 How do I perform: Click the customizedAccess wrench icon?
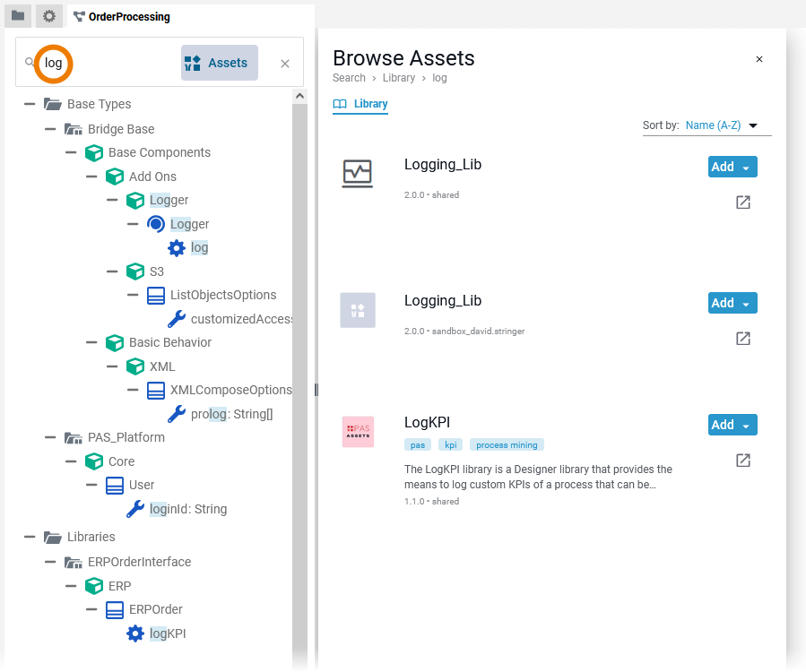(x=177, y=319)
